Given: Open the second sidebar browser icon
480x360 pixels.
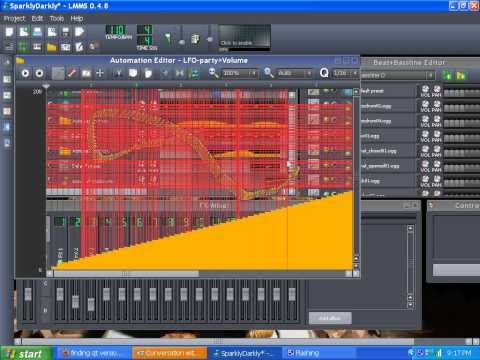Looking at the screenshot, I should pos(7,79).
